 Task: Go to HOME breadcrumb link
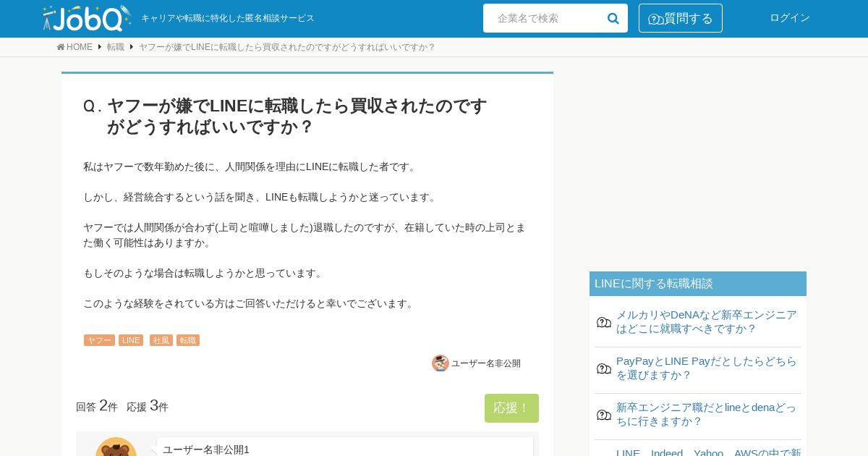(x=80, y=47)
